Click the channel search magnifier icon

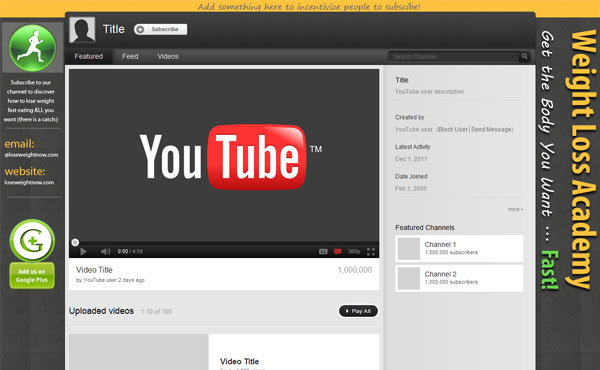click(x=525, y=57)
